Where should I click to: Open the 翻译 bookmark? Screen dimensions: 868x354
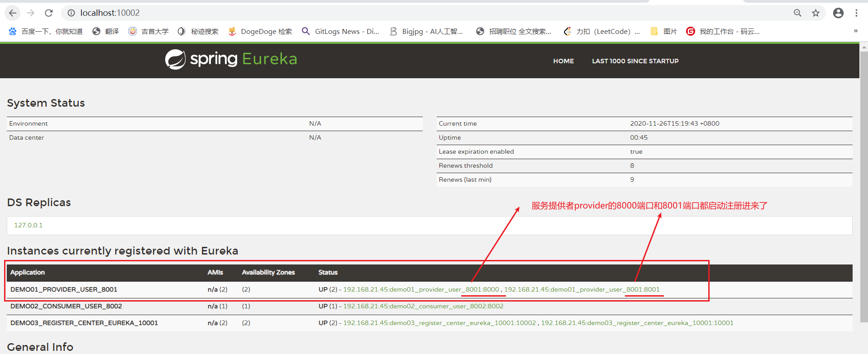click(x=105, y=31)
